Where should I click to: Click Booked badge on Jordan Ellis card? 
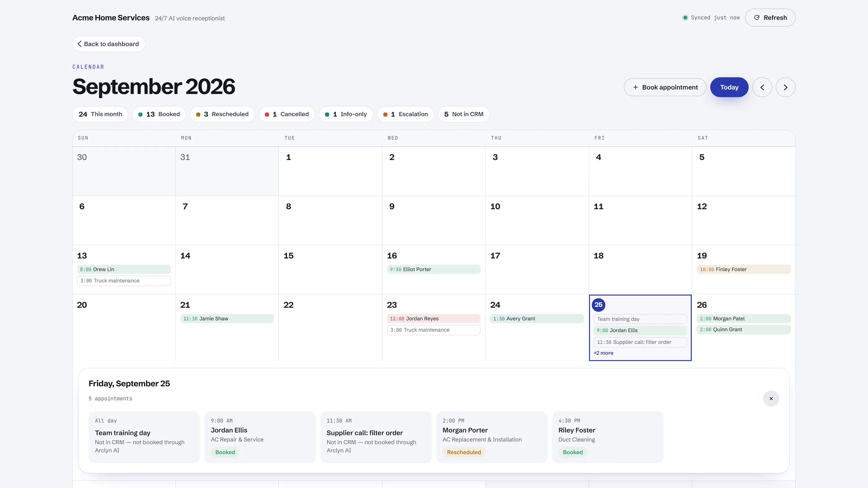pos(225,452)
